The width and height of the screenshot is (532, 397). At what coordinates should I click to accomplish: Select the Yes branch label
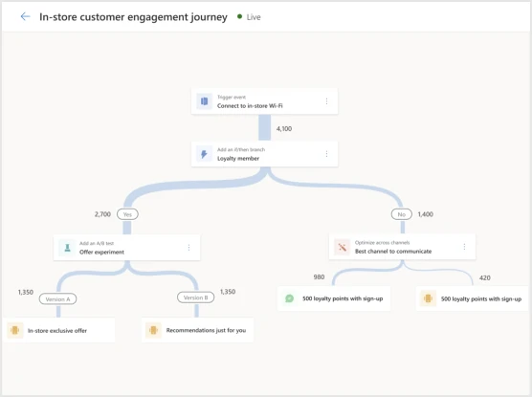click(x=127, y=214)
